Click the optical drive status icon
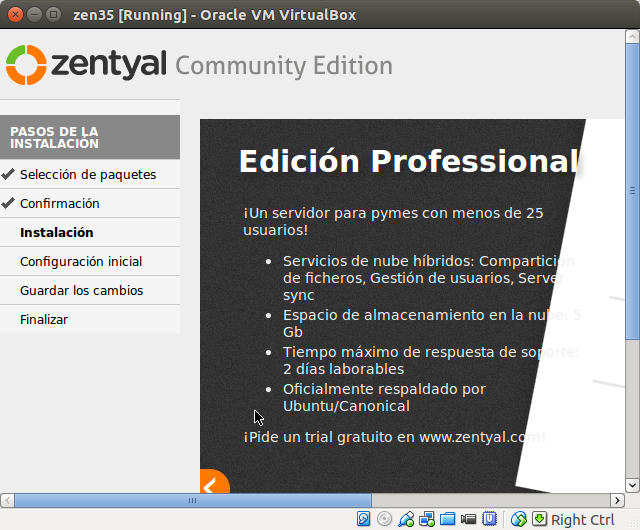 tap(384, 519)
